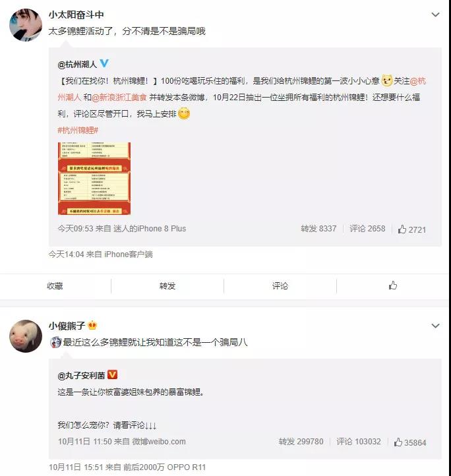Click the blue verified badge beside 杭州潮人
This screenshot has width=451, height=476.
(x=104, y=63)
